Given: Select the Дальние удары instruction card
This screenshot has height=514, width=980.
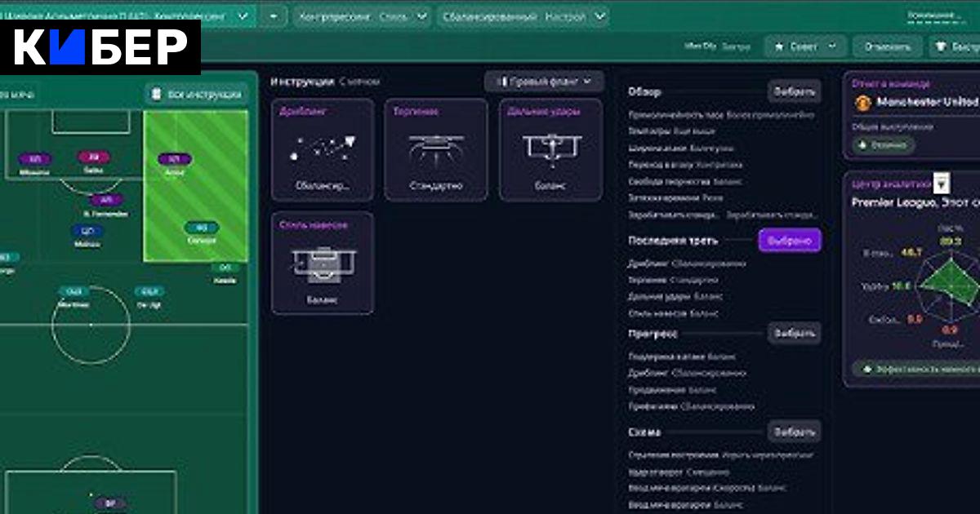Looking at the screenshot, I should tap(550, 149).
